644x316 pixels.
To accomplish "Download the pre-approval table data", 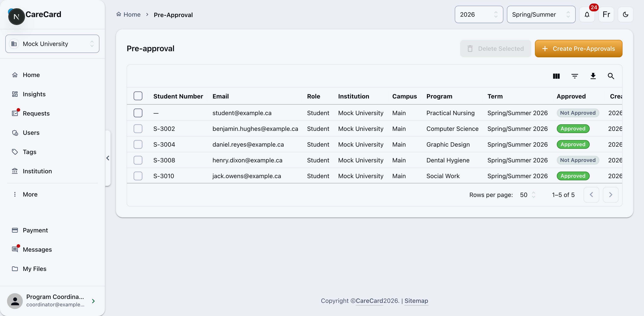I will point(593,76).
